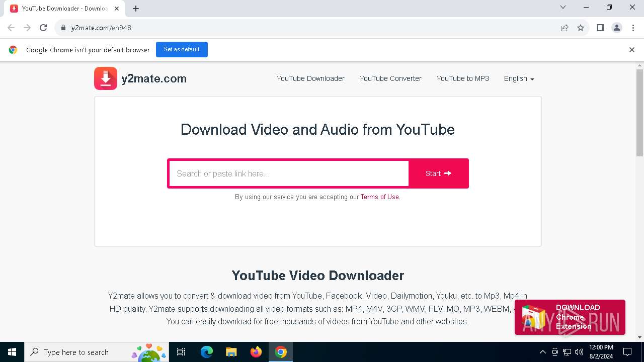Click the YouTube Video Downloader heading
The width and height of the screenshot is (644, 362).
pos(317,276)
